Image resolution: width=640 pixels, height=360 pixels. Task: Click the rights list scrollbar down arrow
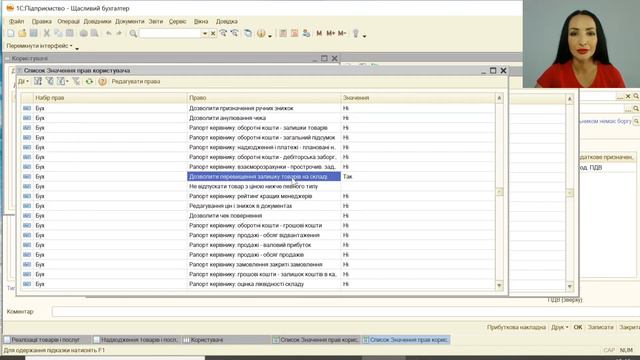click(499, 286)
